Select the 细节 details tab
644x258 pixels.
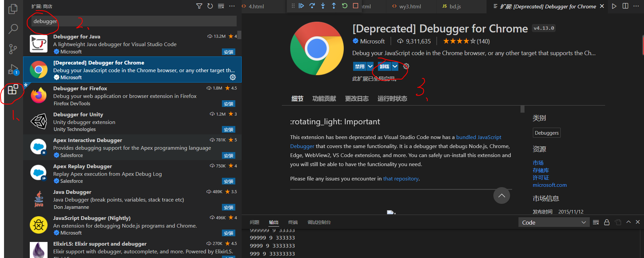click(297, 99)
